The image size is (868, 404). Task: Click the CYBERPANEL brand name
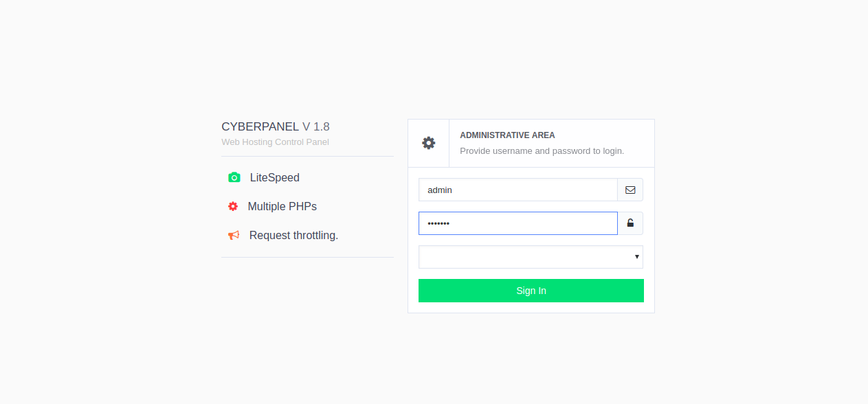tap(260, 126)
